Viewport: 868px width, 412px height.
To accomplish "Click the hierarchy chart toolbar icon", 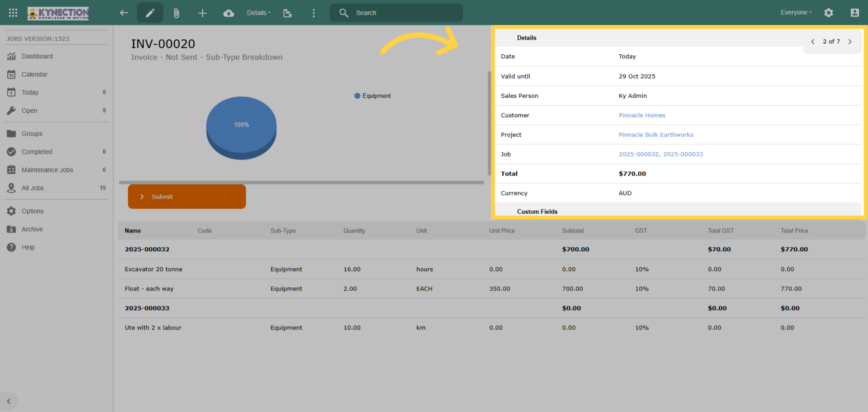I will pyautogui.click(x=288, y=13).
